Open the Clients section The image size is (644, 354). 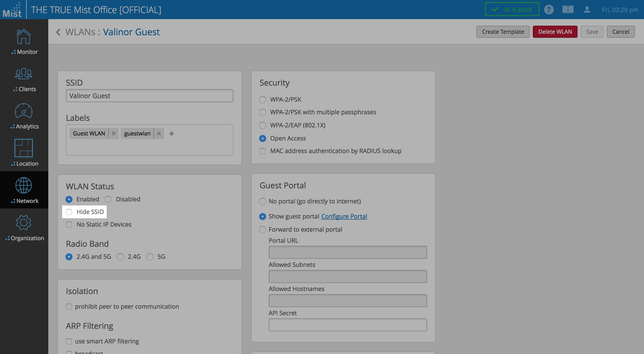(24, 79)
